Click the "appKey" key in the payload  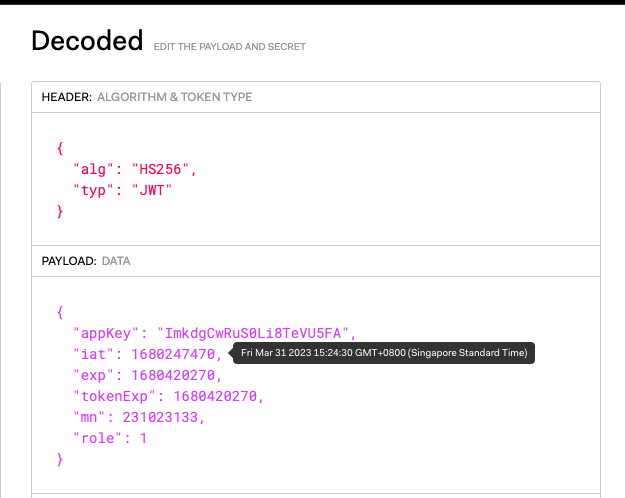click(107, 333)
